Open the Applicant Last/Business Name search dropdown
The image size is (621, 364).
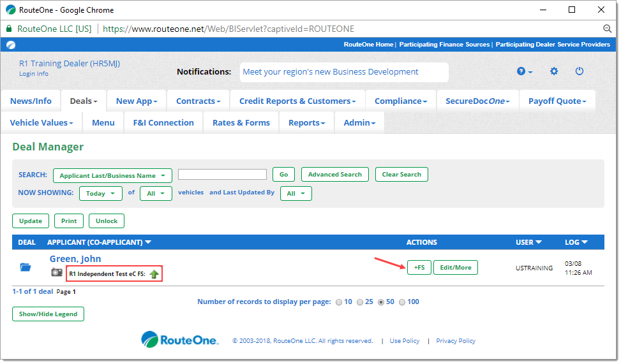(x=112, y=176)
